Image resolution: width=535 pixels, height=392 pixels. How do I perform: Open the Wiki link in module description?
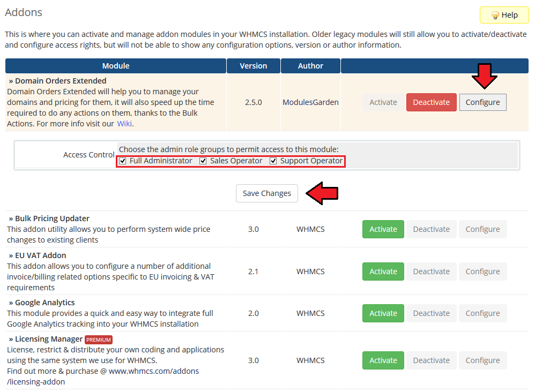125,124
